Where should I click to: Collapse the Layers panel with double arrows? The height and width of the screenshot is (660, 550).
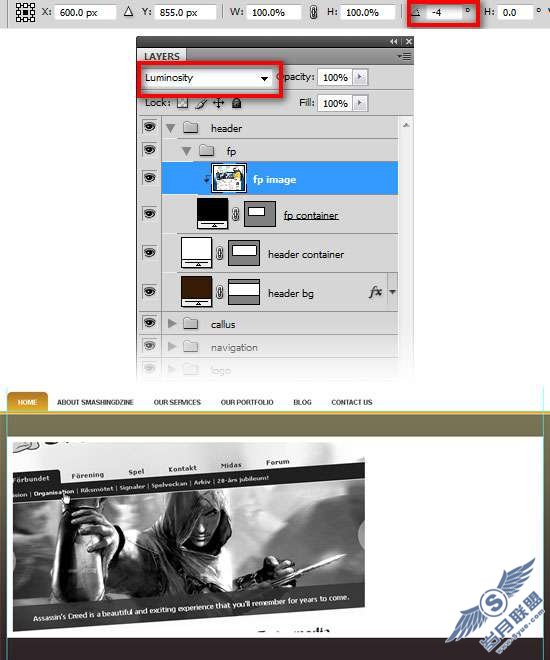point(393,41)
